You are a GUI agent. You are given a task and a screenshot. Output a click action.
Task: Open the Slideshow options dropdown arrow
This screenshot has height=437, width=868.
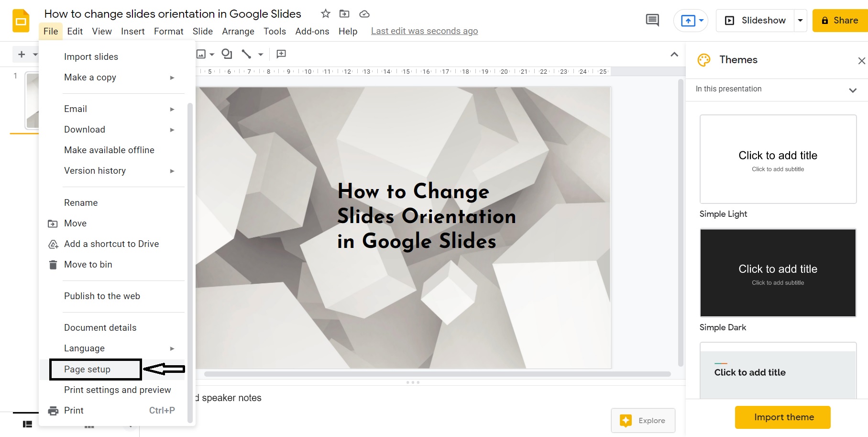tap(800, 21)
